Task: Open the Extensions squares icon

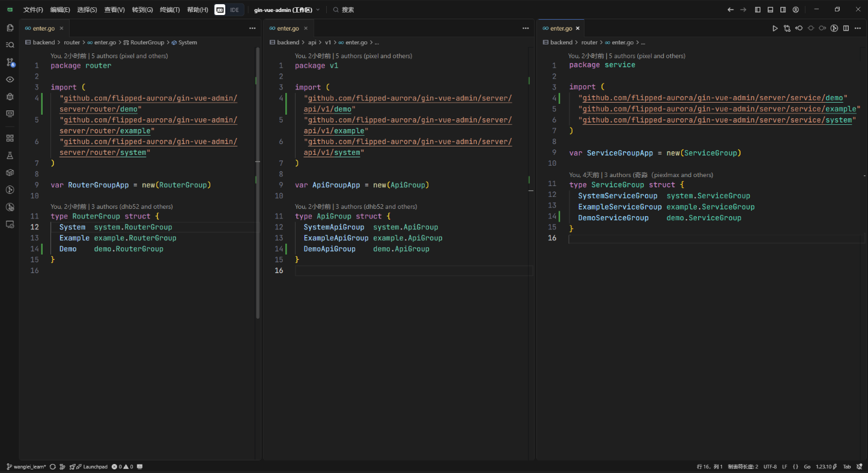Action: tap(10, 138)
